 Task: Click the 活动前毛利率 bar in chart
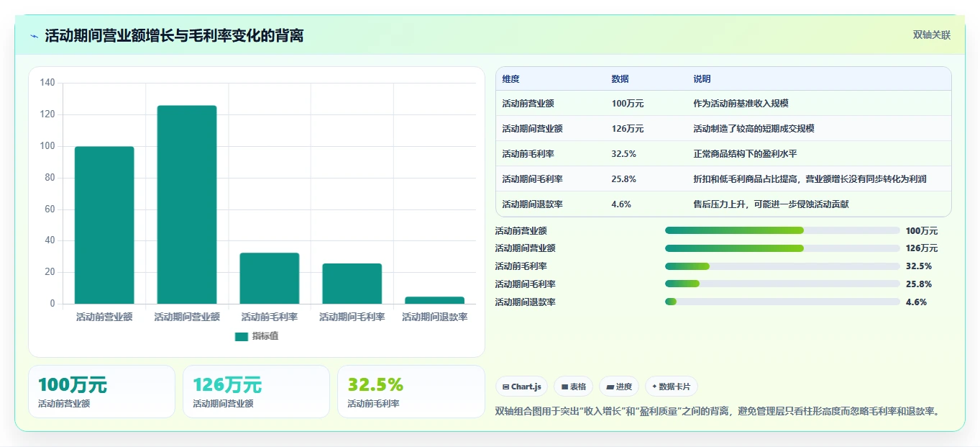pyautogui.click(x=270, y=279)
